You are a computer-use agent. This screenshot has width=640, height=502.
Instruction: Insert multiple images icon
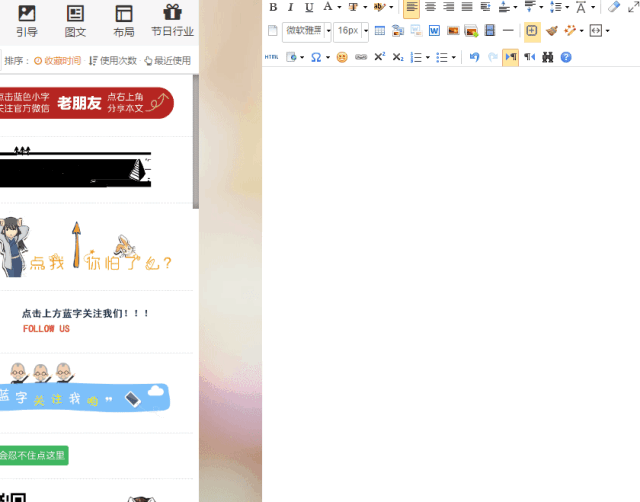471,31
